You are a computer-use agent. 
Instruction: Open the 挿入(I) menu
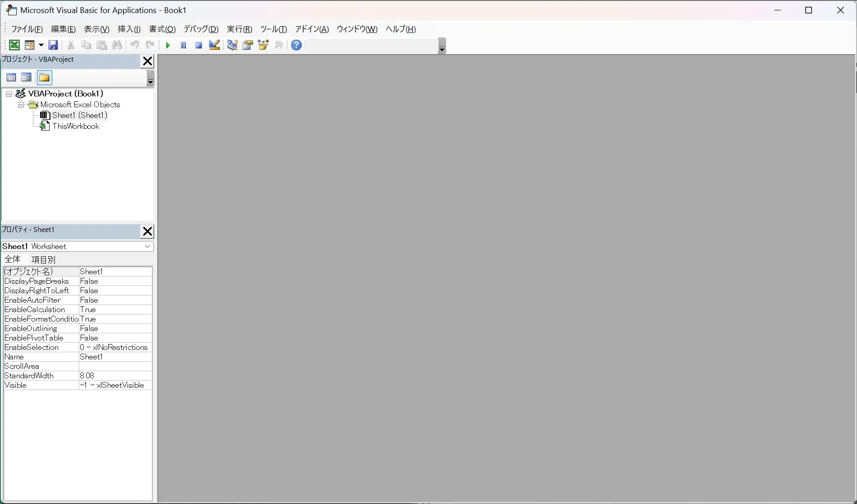tap(129, 29)
